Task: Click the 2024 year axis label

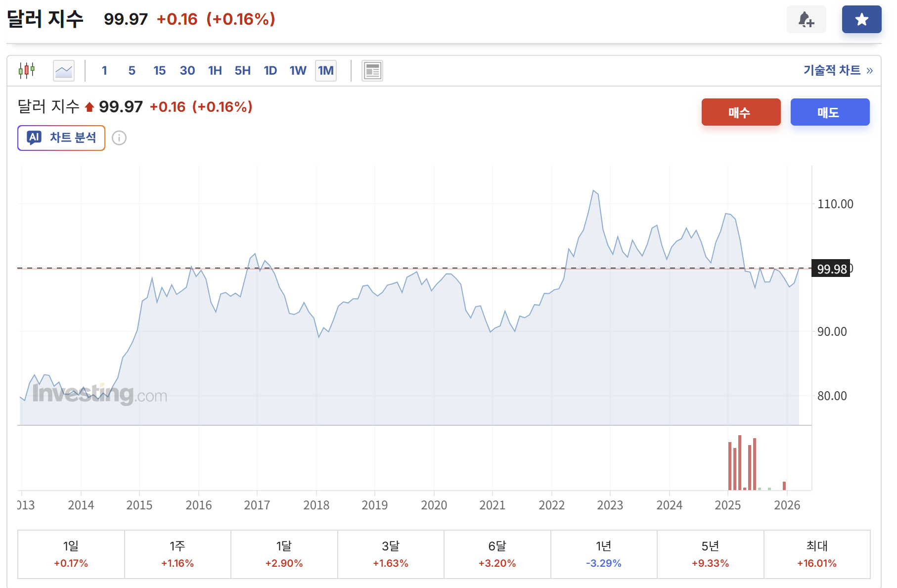Action: pyautogui.click(x=669, y=505)
